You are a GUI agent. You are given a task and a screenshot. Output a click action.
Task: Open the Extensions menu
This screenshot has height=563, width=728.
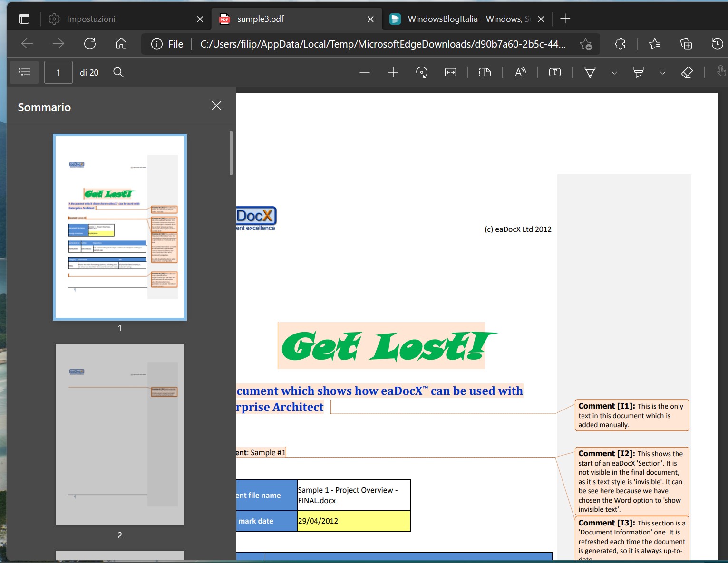click(620, 44)
